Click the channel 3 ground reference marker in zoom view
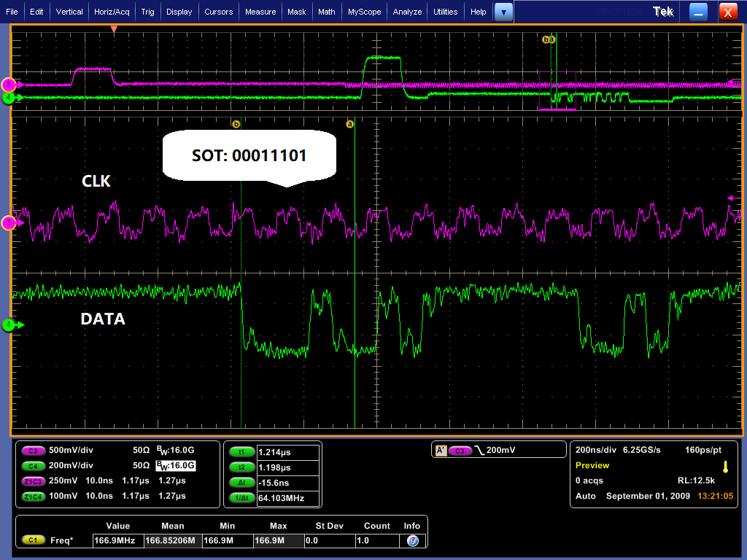Viewport: 747px width, 560px height. pos(9,223)
